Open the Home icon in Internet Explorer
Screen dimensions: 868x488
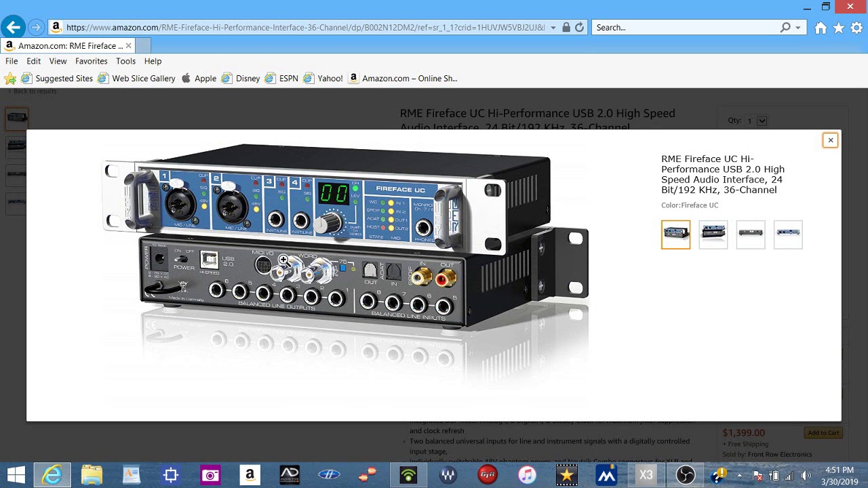(x=821, y=28)
